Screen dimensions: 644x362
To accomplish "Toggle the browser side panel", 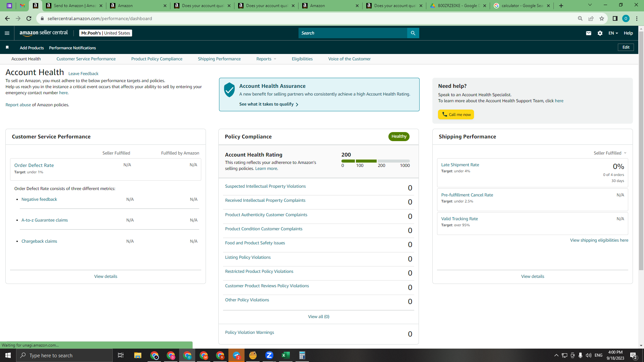I will 615,18.
